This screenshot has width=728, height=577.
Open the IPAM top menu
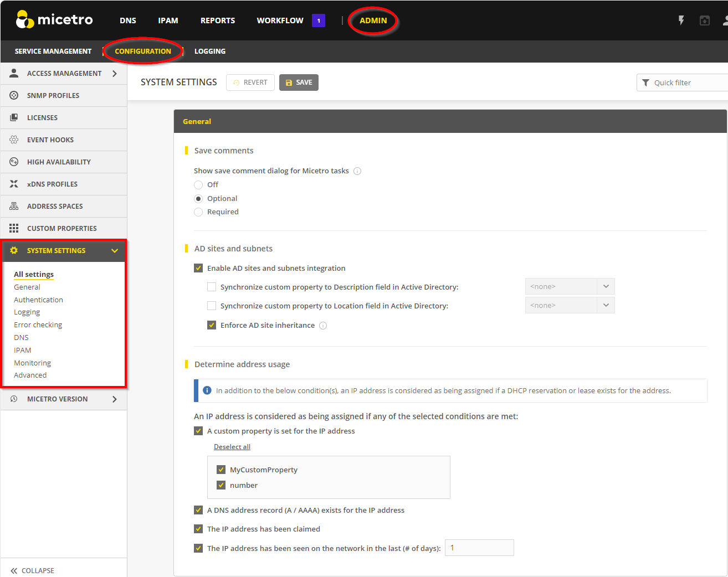click(168, 20)
